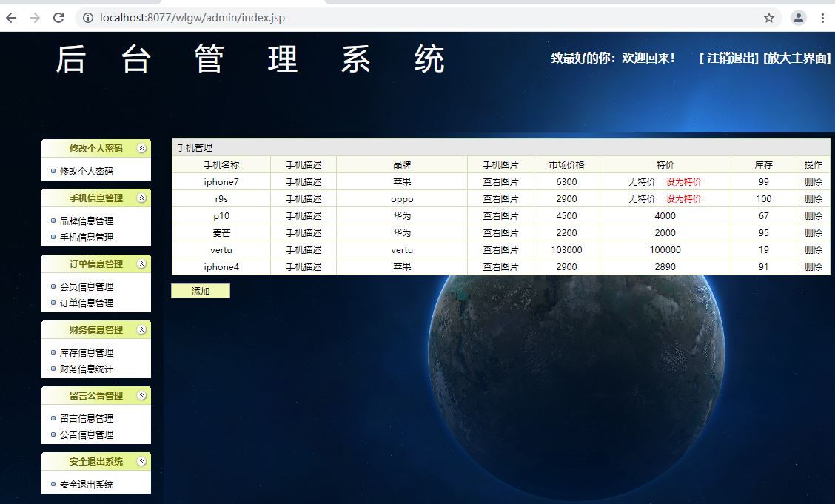Open 手机描述 for 麦芒

pos(304,233)
